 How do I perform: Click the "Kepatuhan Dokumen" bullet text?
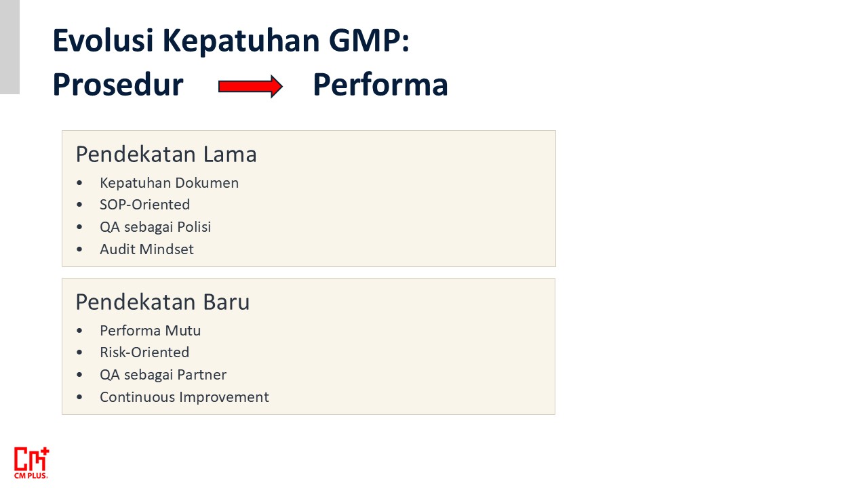169,183
